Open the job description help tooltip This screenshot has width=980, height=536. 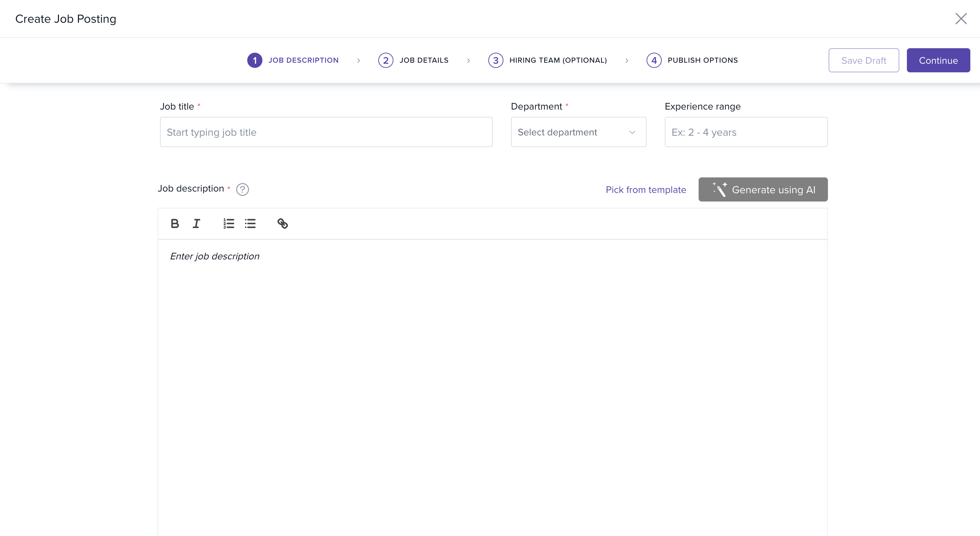pos(242,189)
